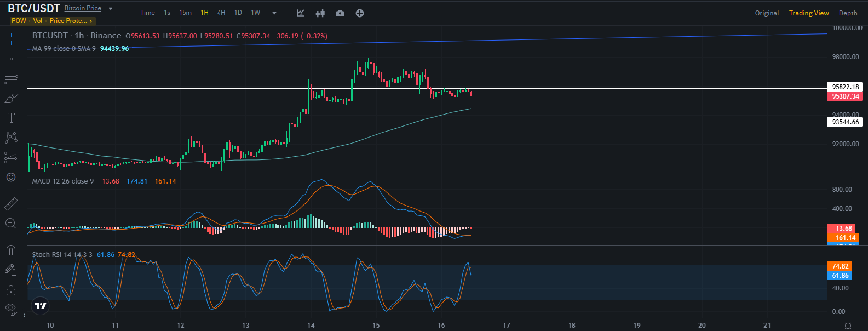Open the candlestick chart style icon
This screenshot has height=331, width=868.
click(320, 13)
